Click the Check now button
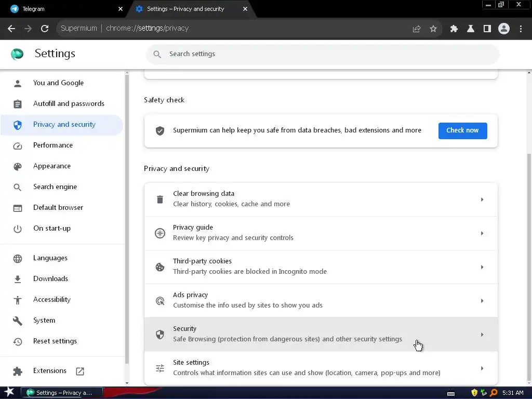The width and height of the screenshot is (532, 399). click(x=462, y=130)
